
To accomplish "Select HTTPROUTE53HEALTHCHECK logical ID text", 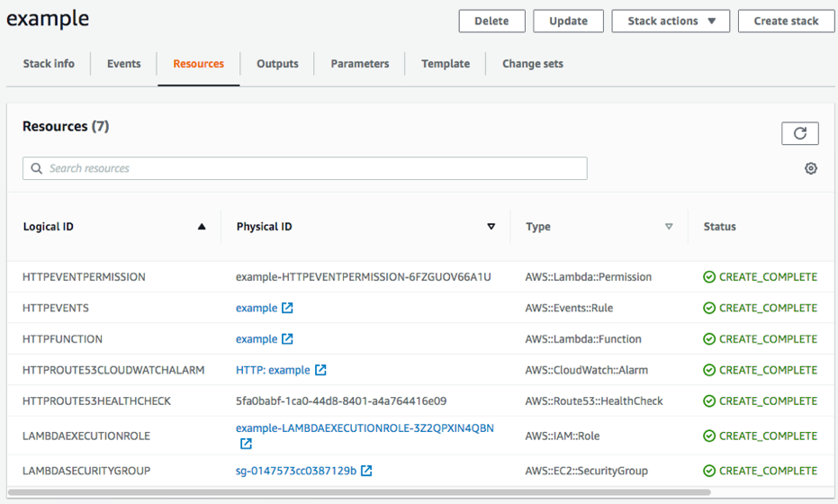I will pyautogui.click(x=96, y=400).
